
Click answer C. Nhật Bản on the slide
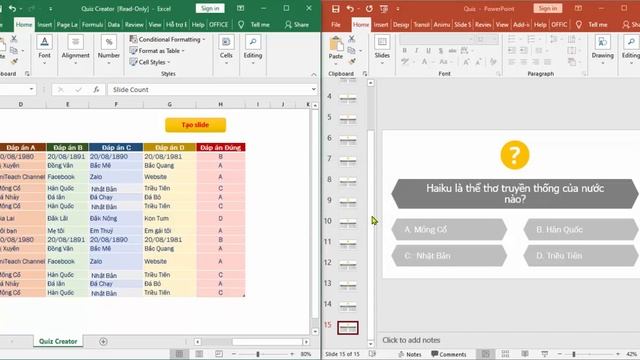[449, 256]
